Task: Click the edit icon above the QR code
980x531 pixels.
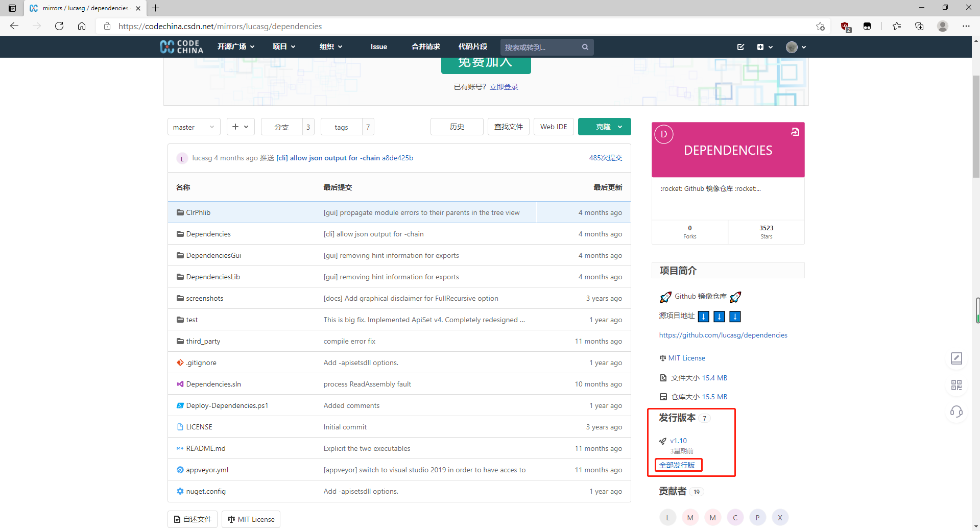Action: 957,359
